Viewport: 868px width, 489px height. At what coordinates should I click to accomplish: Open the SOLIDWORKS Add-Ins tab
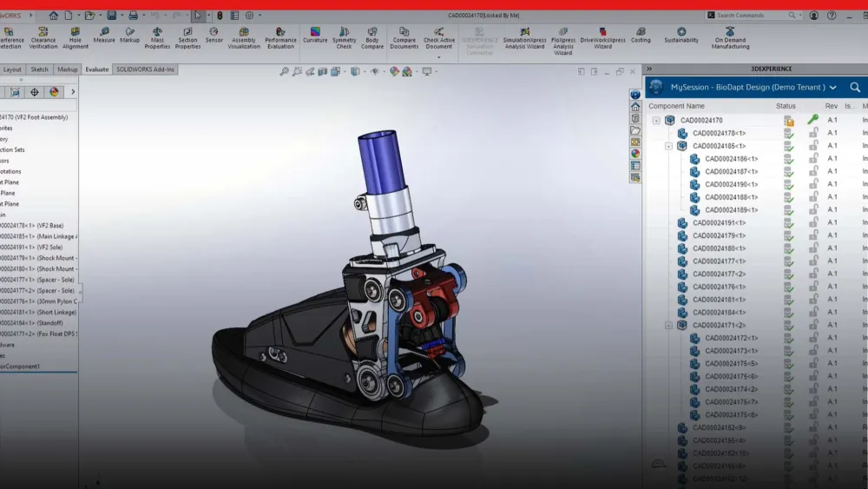145,69
